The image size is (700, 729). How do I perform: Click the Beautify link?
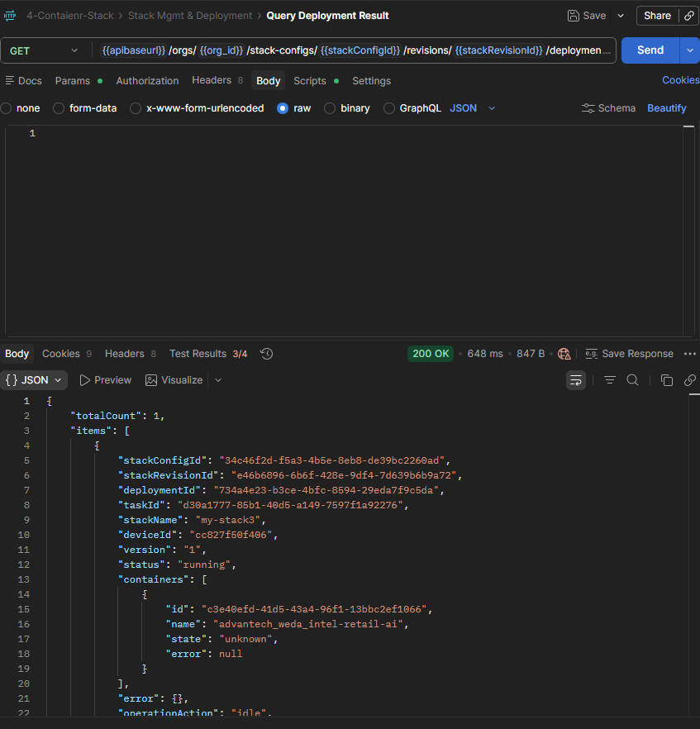pos(667,107)
